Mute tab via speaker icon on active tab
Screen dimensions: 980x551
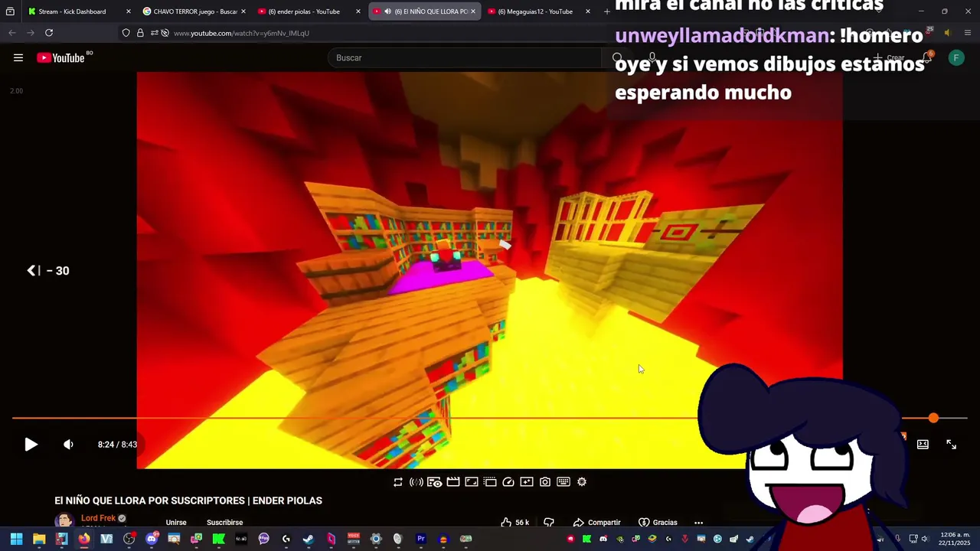click(387, 11)
